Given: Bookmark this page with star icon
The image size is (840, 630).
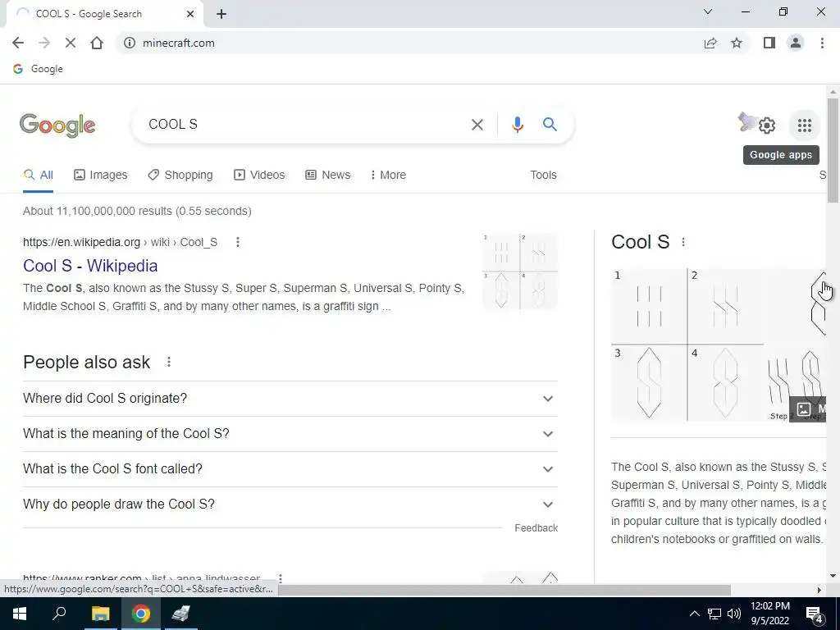Looking at the screenshot, I should tap(737, 43).
